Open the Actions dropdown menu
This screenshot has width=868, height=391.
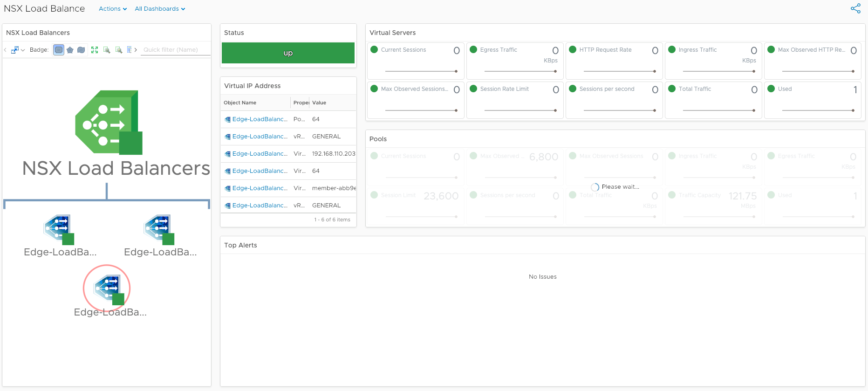[112, 9]
